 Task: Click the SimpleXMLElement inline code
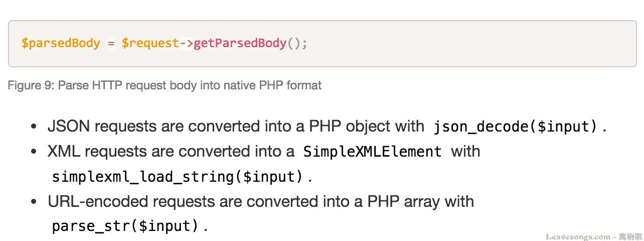373,152
